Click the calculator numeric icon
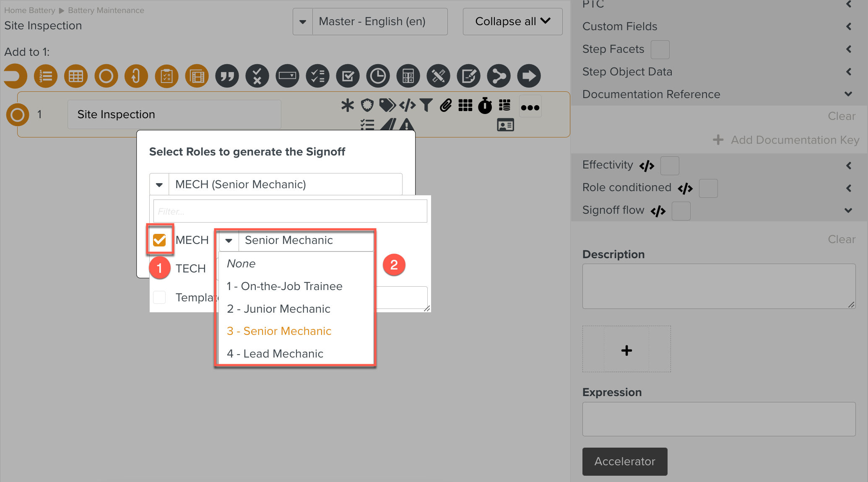Viewport: 868px width, 482px height. tap(408, 76)
